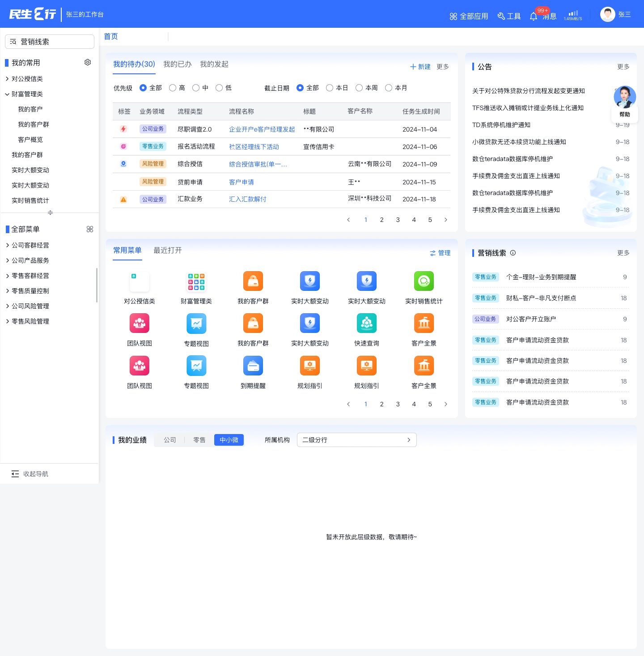The height and width of the screenshot is (656, 644).
Task: Click 收起导航 collapse icon
Action: 15,474
